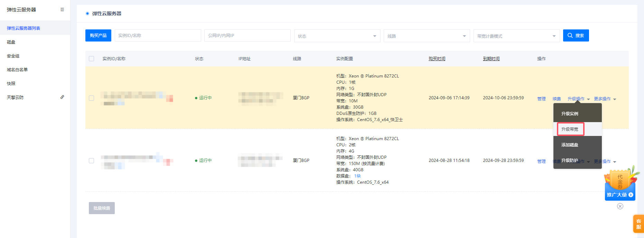Close the floating promotion banner
The width and height of the screenshot is (644, 238).
(x=620, y=206)
